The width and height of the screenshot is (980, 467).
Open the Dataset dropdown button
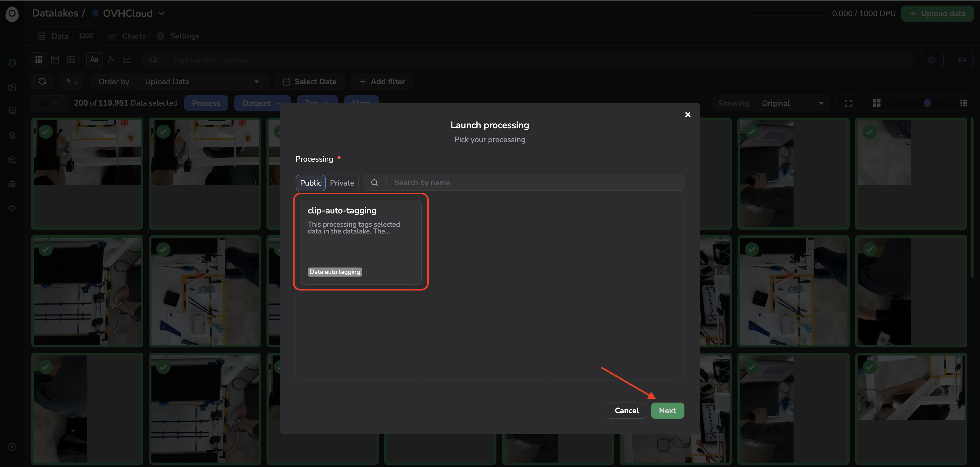(x=262, y=103)
